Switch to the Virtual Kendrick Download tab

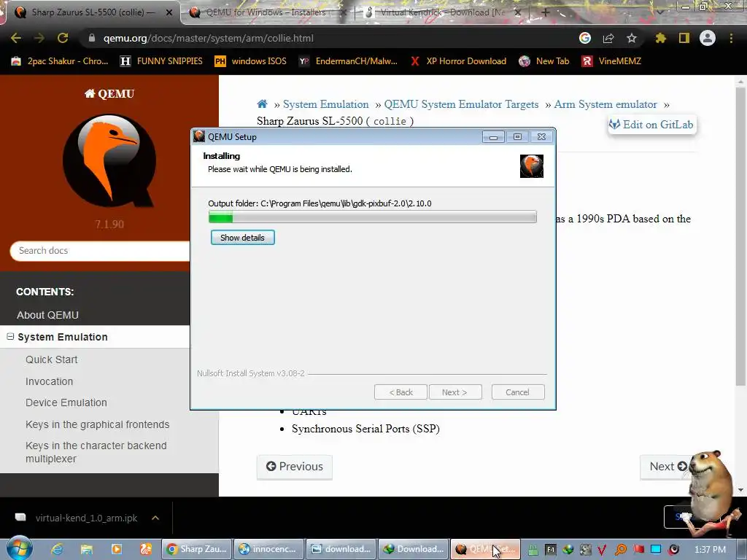(442, 12)
